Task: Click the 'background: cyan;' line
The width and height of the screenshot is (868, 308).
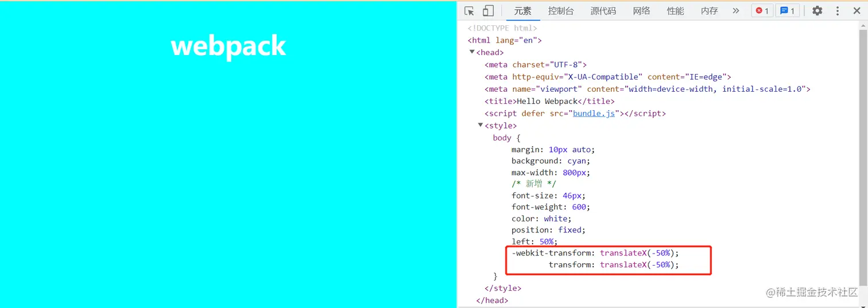Action: click(551, 161)
